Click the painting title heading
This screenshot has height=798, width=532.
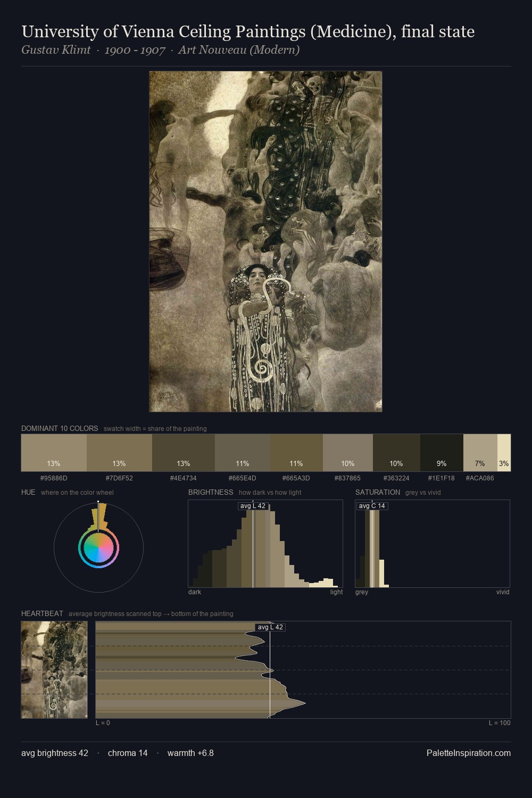click(248, 32)
